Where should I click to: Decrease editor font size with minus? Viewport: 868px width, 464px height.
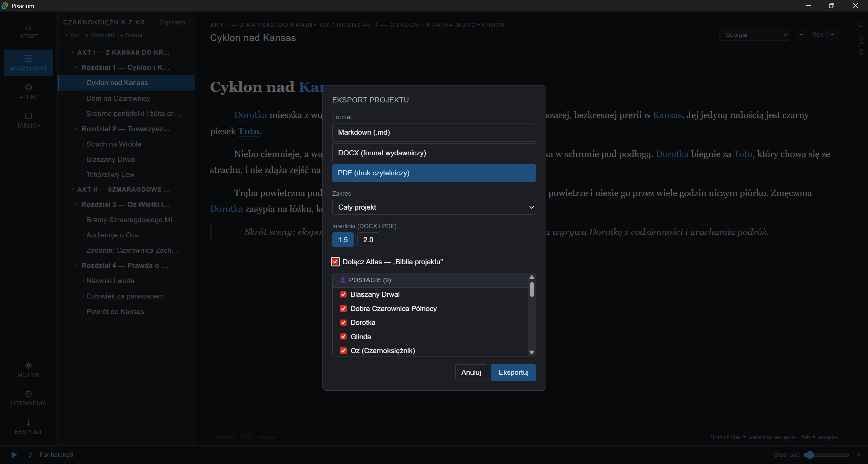point(802,35)
